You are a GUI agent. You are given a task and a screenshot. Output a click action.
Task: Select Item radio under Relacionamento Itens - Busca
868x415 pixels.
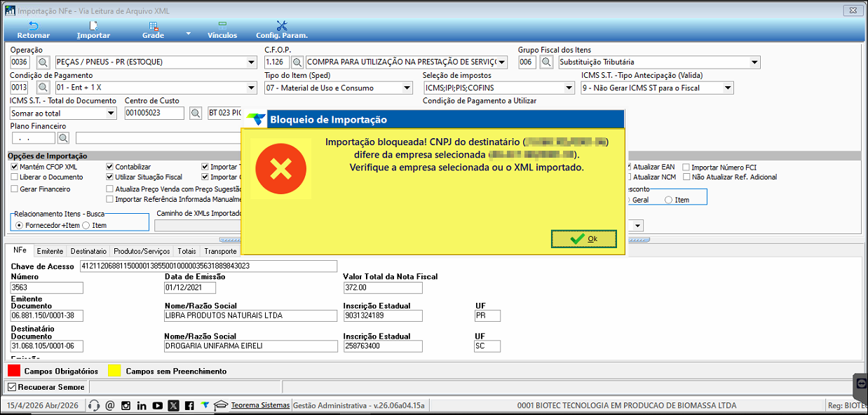(x=86, y=225)
